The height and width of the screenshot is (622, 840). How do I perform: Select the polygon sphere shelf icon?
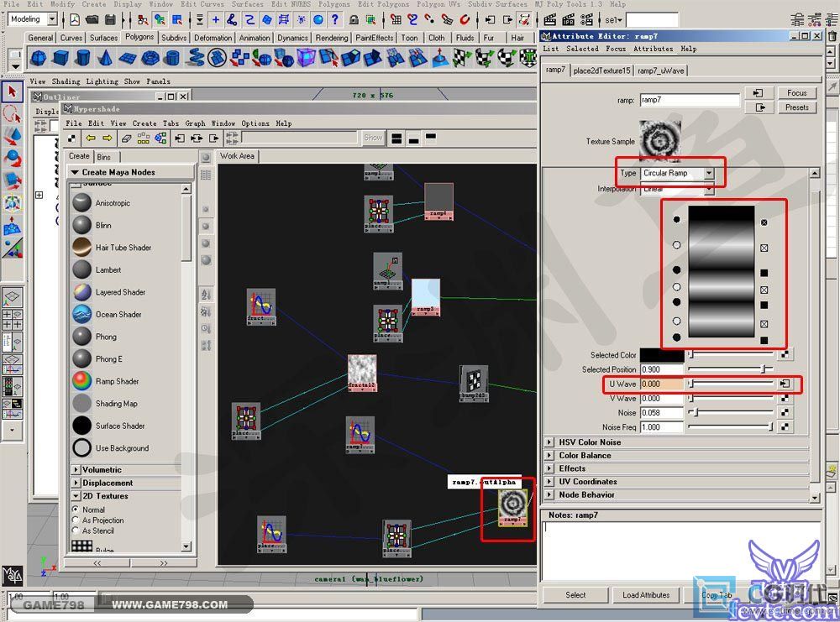pos(39,57)
